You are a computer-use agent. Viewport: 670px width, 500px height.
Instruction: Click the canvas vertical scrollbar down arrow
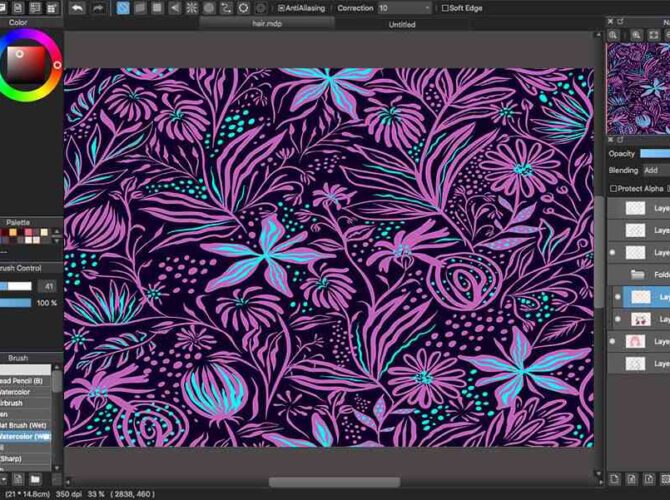(598, 474)
